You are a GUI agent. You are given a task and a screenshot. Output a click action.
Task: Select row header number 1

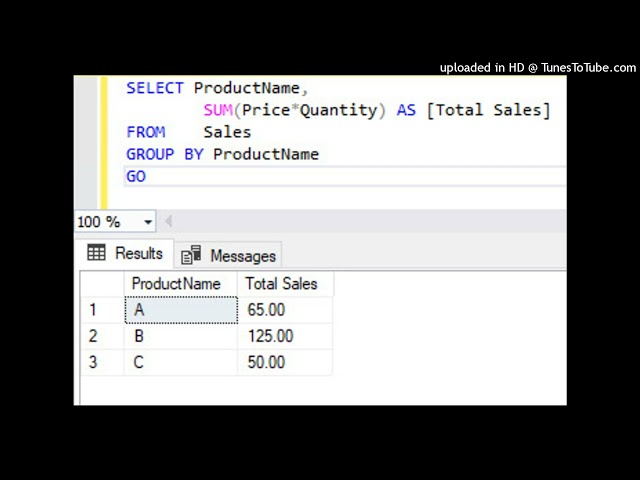pyautogui.click(x=102, y=310)
